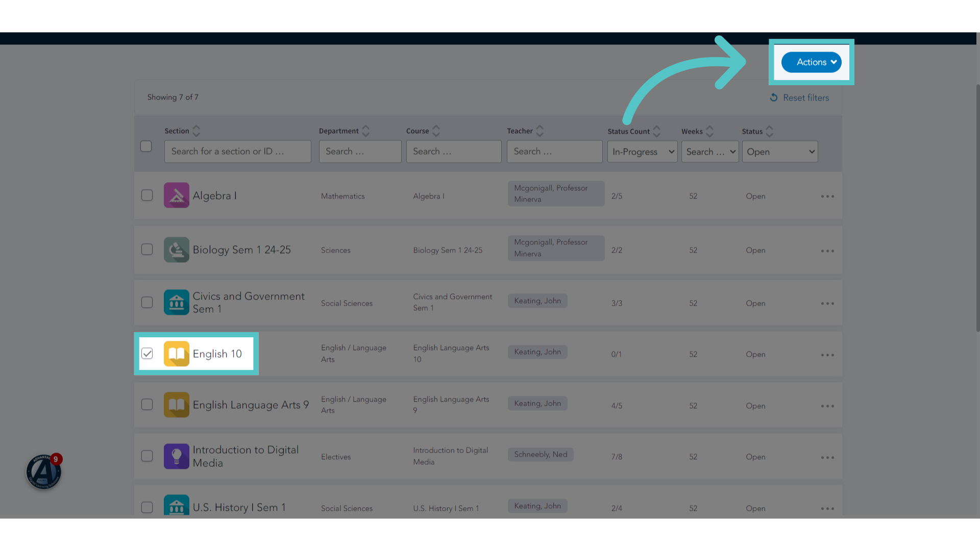Open the Algebra I section name
Viewport: 980px width, 551px height.
pyautogui.click(x=214, y=196)
